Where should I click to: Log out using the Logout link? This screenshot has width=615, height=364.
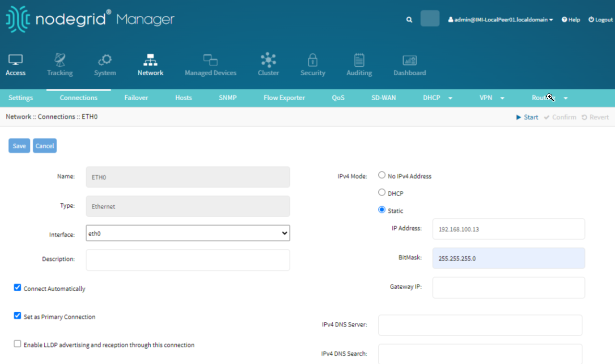point(601,20)
